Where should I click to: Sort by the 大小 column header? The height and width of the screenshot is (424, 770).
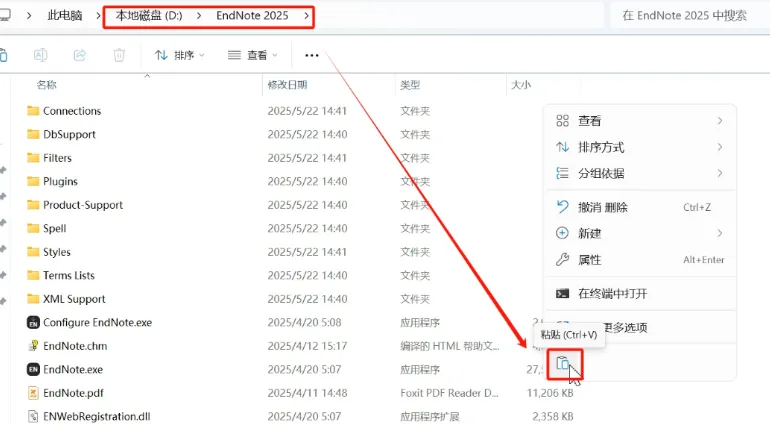521,85
